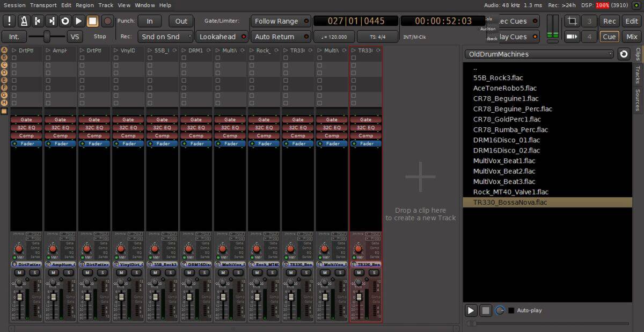The width and height of the screenshot is (644, 332).
Task: Open the OldDrumMachines folder dropdown
Action: pos(539,54)
